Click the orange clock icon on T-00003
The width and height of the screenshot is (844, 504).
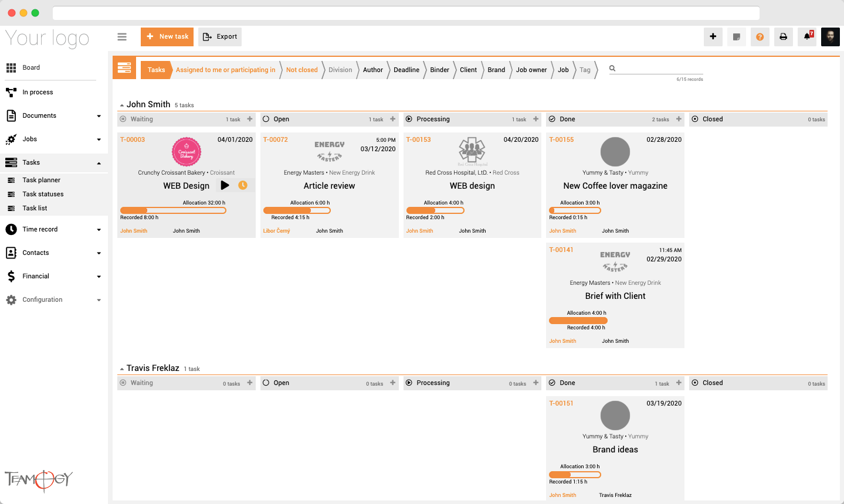coord(243,185)
